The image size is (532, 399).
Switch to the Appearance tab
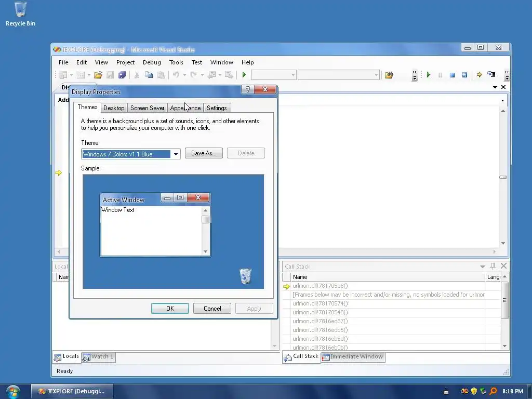pyautogui.click(x=185, y=108)
